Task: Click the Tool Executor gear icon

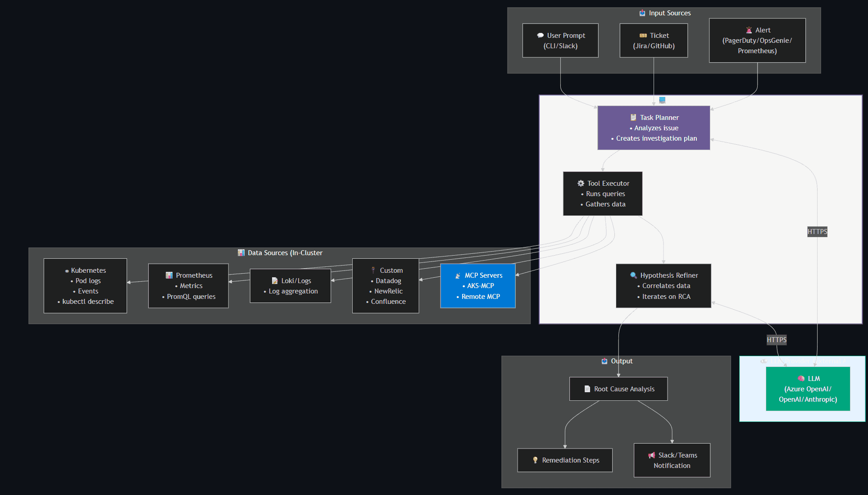Action: pyautogui.click(x=581, y=183)
